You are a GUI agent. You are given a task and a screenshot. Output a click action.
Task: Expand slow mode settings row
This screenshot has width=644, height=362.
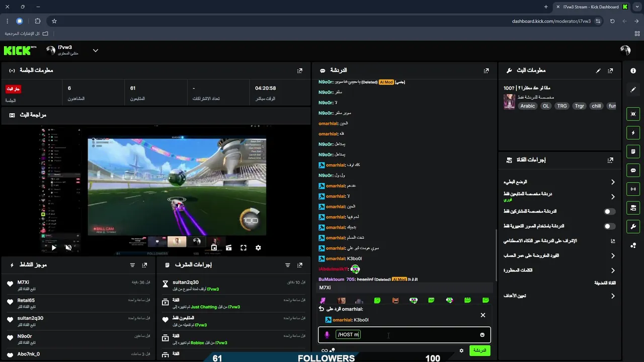click(x=559, y=182)
